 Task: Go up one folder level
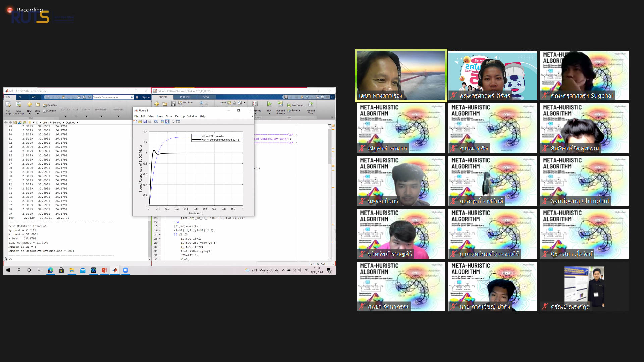pos(15,122)
